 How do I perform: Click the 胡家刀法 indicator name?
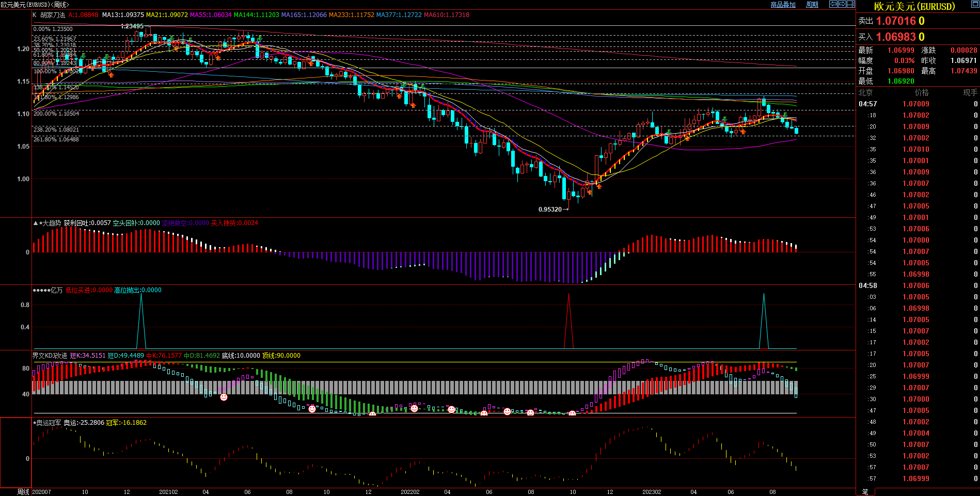pos(53,15)
